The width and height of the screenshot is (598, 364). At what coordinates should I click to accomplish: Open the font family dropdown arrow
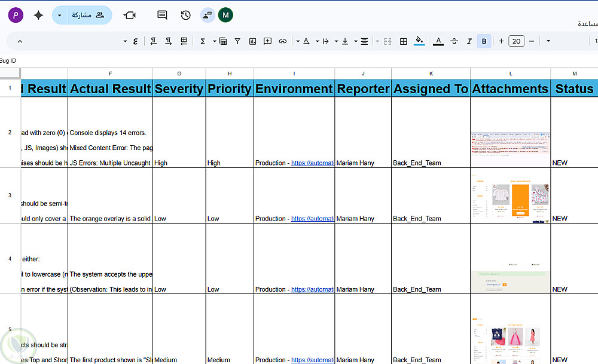click(x=548, y=41)
